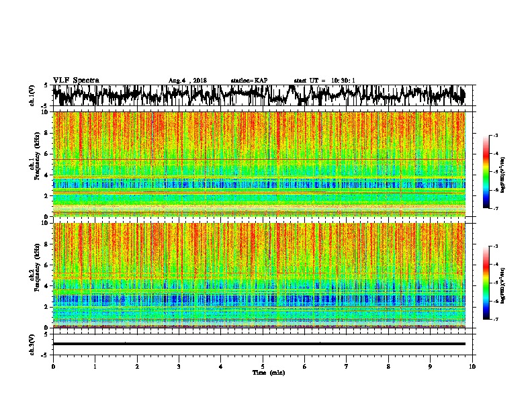Click the "-7" tick on ch.1 colorbar

495,208
